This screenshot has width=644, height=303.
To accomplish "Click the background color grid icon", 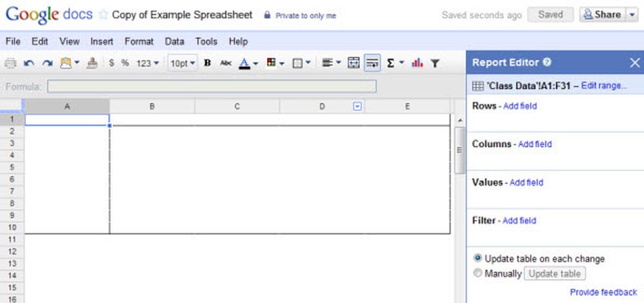I will point(271,63).
